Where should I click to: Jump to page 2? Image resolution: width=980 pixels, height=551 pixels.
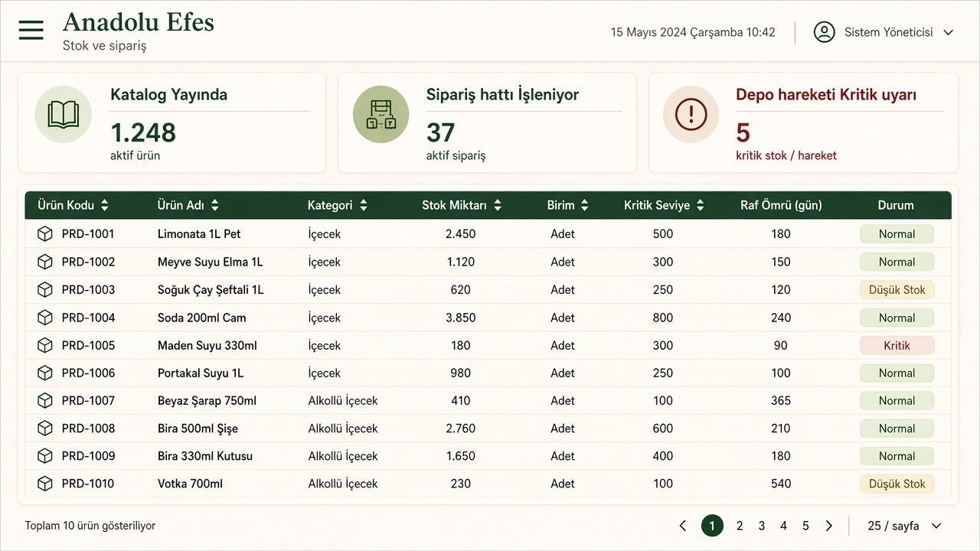(740, 526)
